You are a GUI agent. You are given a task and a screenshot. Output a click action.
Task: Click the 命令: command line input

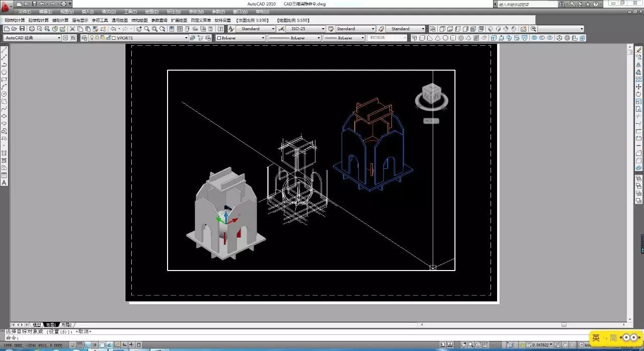(x=322, y=338)
